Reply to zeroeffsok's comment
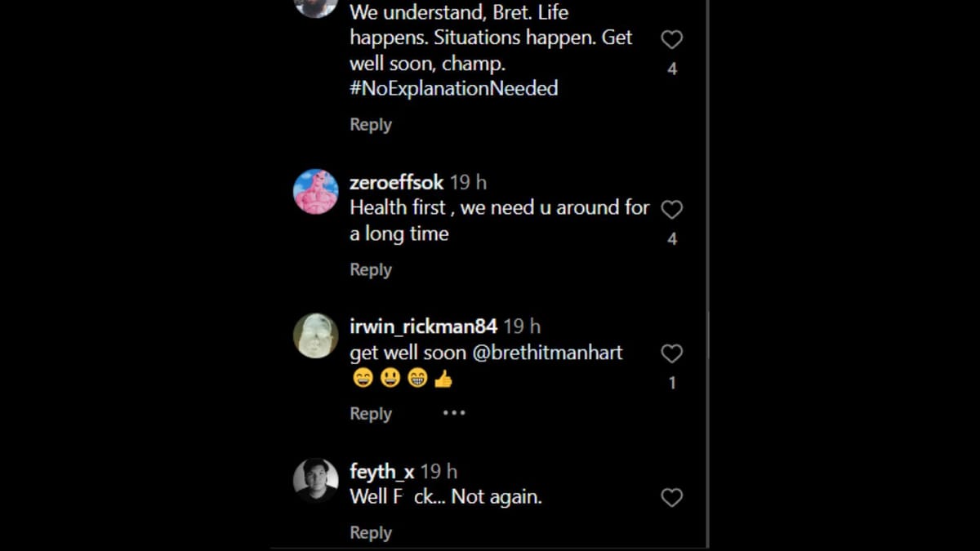 pos(371,270)
